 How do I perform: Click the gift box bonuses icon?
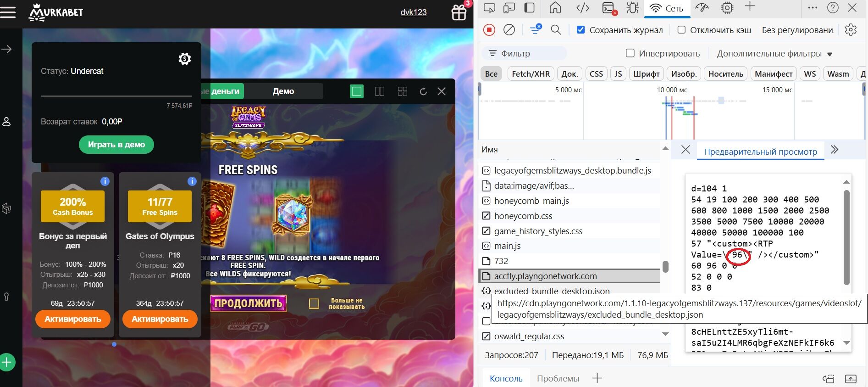459,12
